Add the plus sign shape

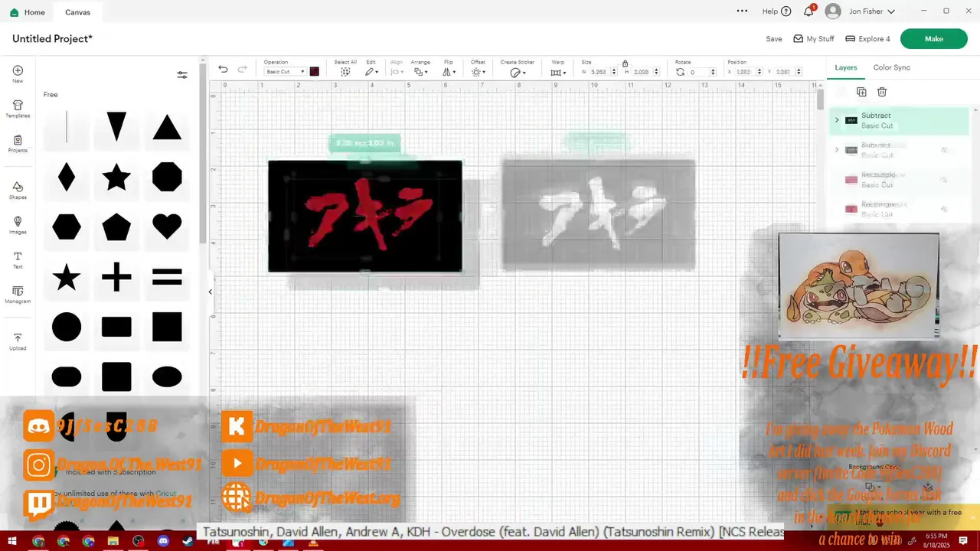coord(116,277)
